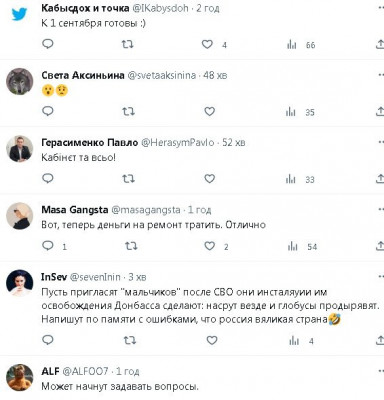
Task: Open more options for Masa Gangsta's tweet
Action: pyautogui.click(x=381, y=209)
